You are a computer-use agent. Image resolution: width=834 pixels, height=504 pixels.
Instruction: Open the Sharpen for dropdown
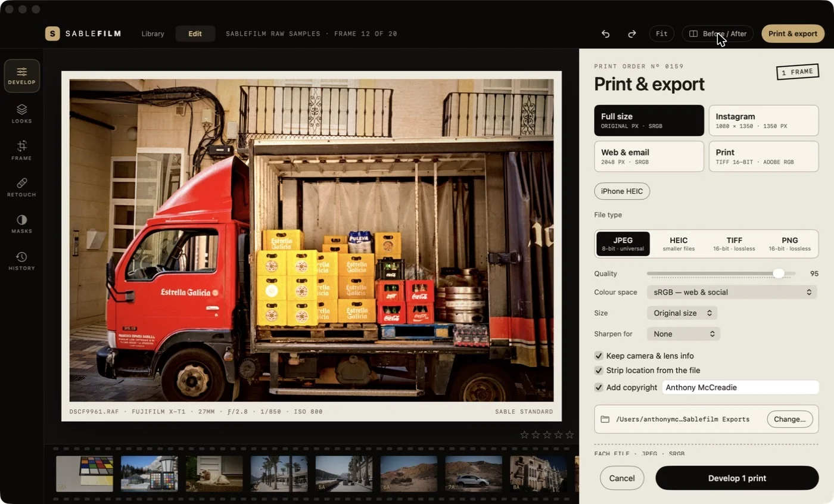[x=683, y=334]
